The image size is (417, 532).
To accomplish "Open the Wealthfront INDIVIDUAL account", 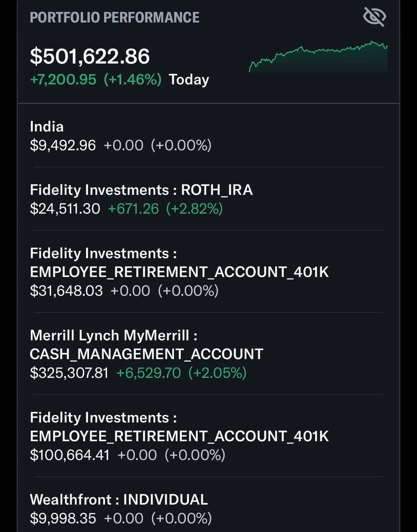I will coord(119,500).
